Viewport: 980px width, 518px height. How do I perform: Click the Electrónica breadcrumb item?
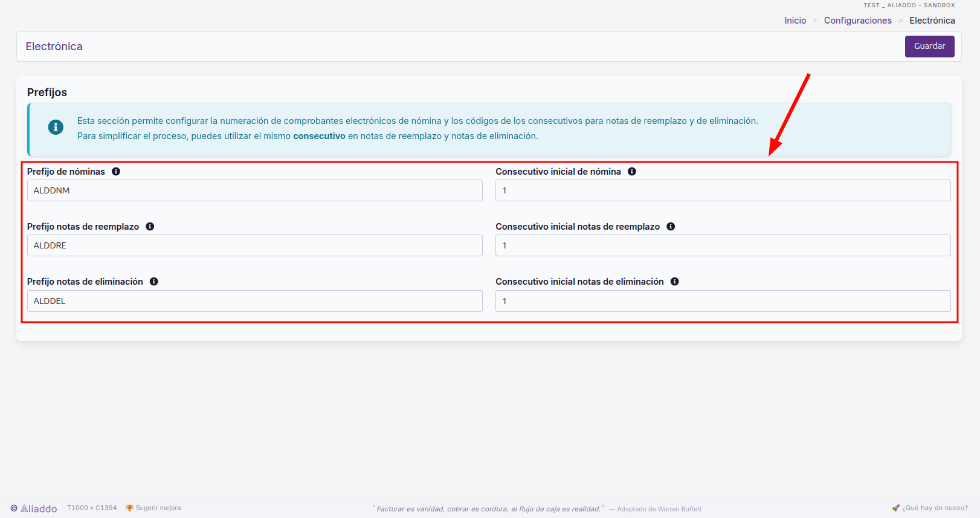point(932,21)
